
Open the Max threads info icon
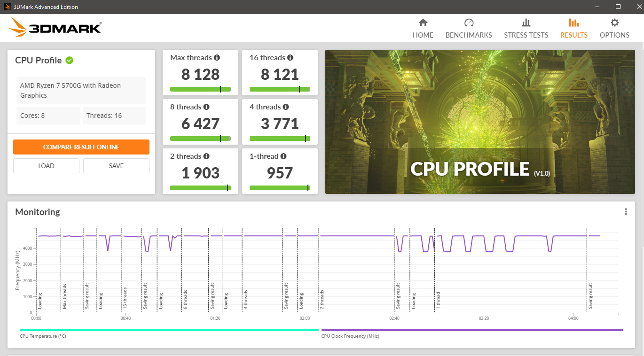(217, 58)
